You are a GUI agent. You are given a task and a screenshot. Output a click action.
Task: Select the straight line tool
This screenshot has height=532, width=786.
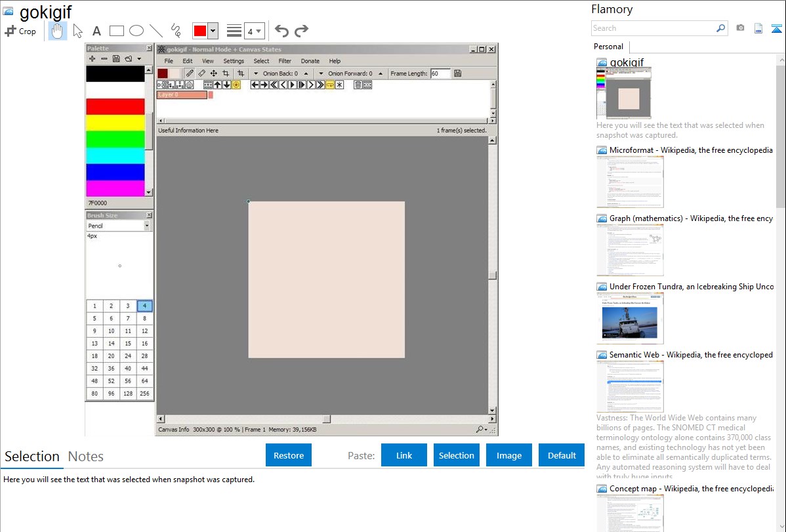[x=156, y=31]
